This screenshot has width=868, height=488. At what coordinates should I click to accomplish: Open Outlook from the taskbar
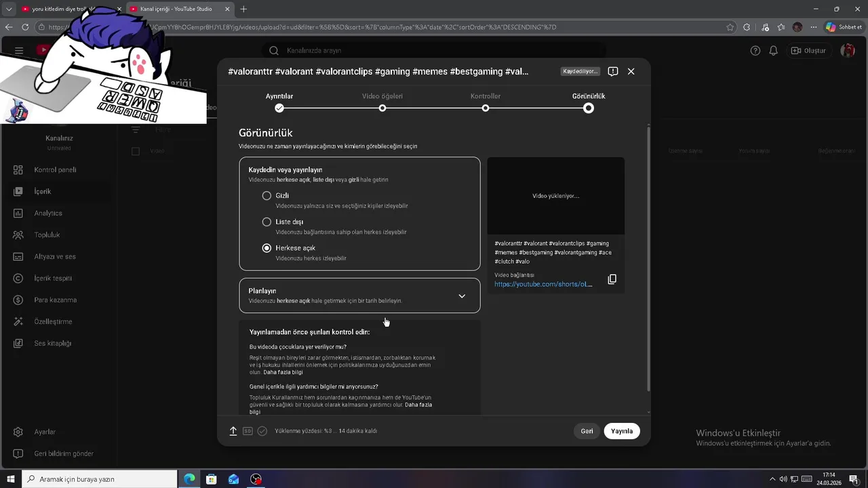click(233, 479)
